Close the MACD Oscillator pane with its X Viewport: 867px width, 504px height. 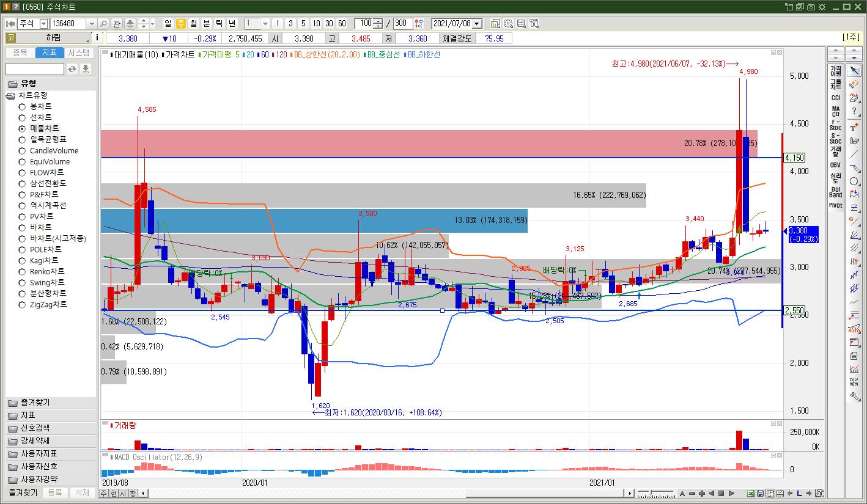780,455
